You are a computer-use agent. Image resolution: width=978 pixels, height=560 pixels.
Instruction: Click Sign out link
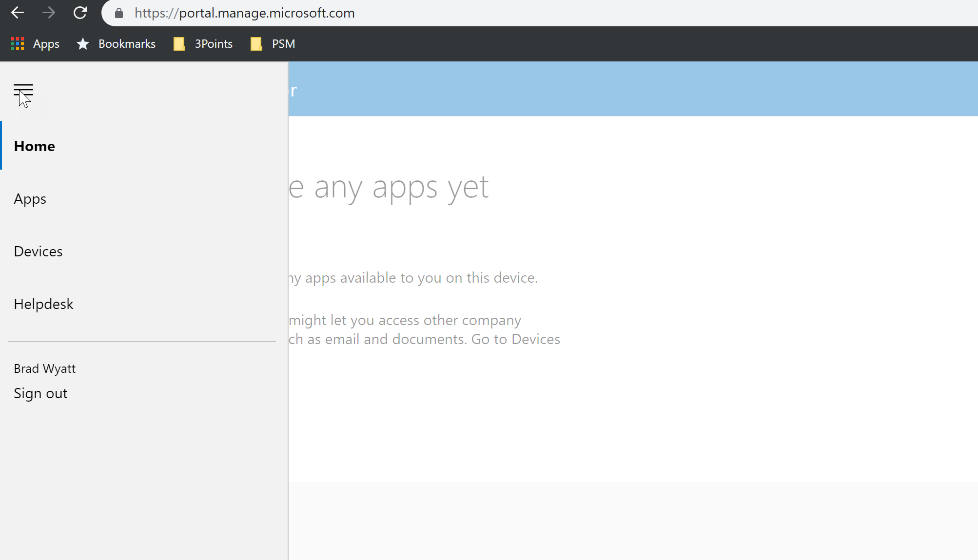(x=40, y=393)
